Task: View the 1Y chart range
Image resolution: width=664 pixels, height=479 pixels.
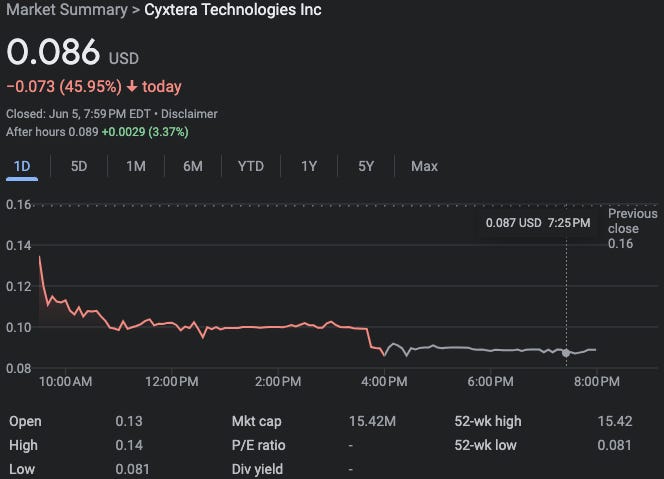Action: (309, 166)
